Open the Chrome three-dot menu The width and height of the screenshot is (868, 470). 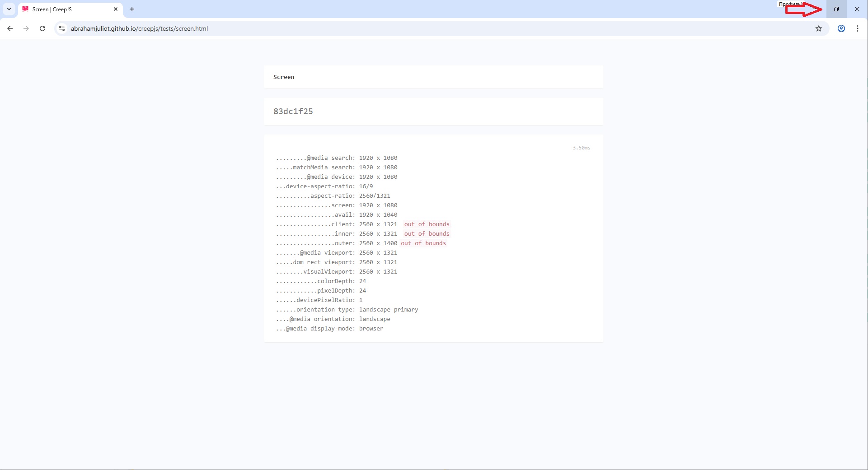tap(858, 28)
